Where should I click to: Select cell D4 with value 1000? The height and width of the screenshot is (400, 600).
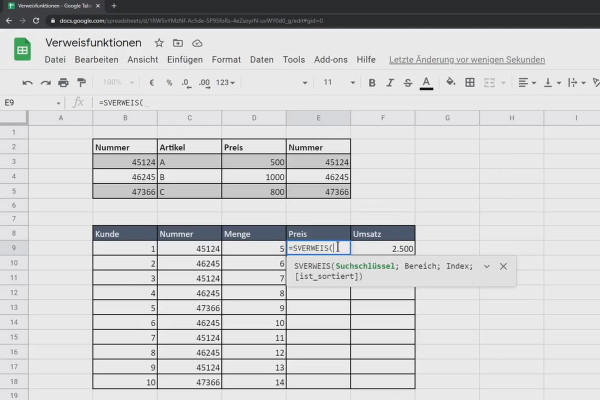[254, 177]
